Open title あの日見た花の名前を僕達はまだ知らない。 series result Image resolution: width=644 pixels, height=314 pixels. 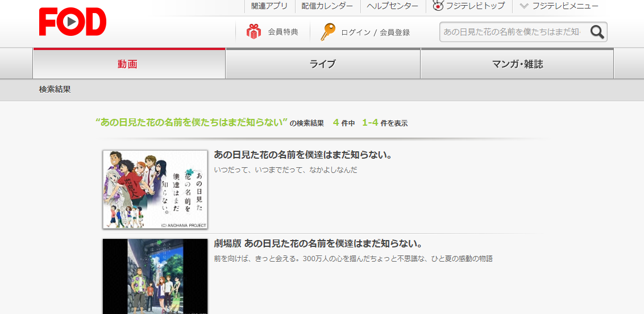click(304, 155)
